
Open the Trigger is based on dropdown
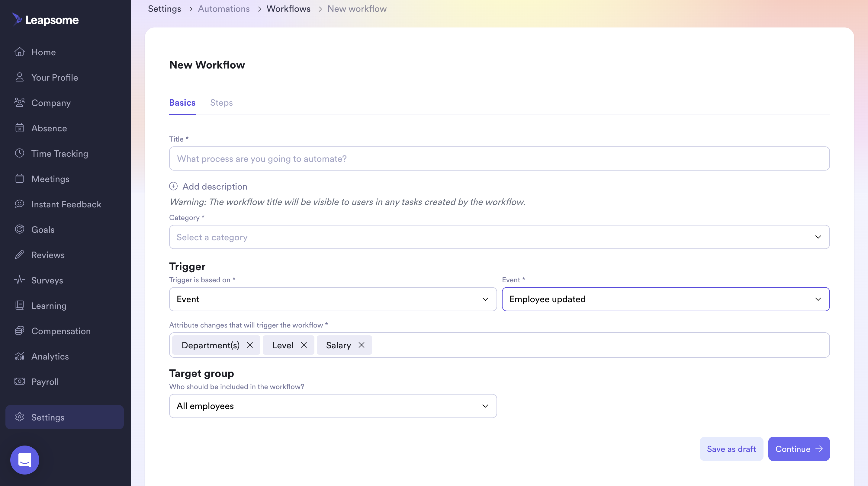(x=333, y=299)
